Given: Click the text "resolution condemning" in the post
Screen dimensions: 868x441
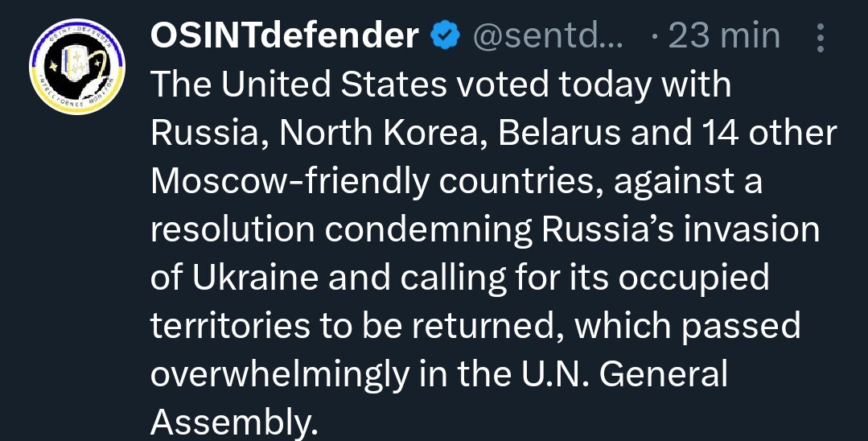Looking at the screenshot, I should (x=341, y=230).
